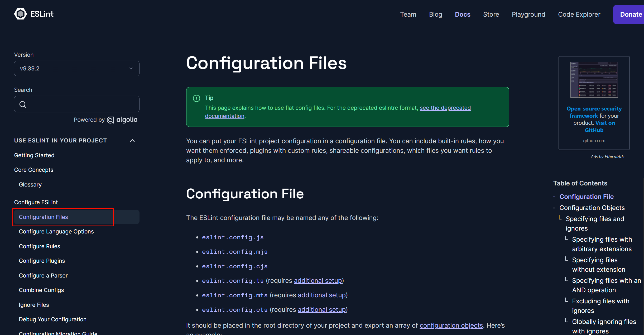Follow the see the deprecated documentation link
644x335 pixels.
coord(445,108)
